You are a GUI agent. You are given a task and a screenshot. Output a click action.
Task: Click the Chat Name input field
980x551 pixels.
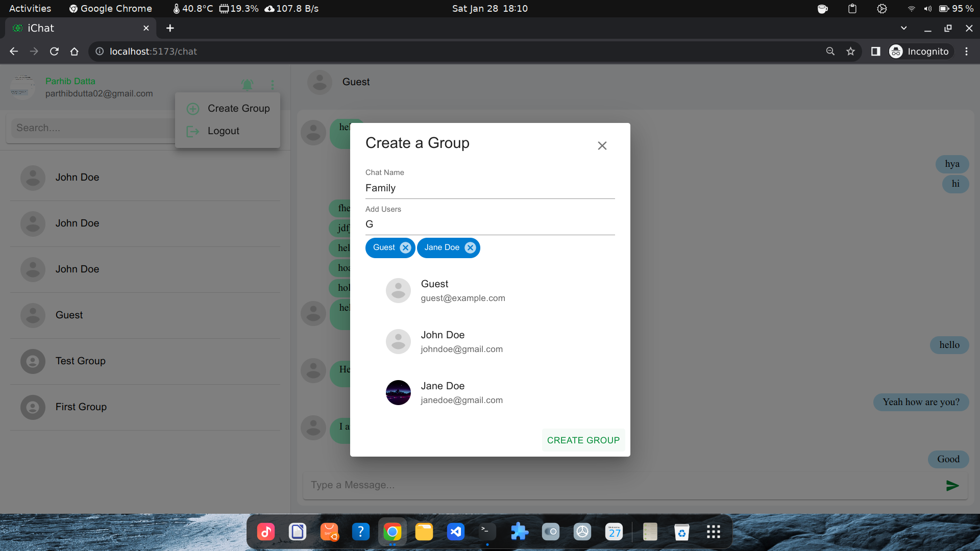pyautogui.click(x=490, y=188)
